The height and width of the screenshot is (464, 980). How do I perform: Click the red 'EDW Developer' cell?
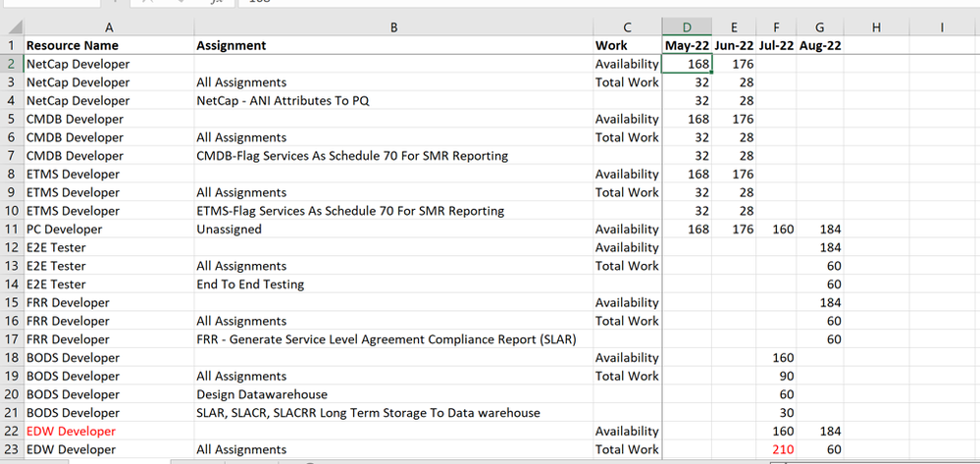[x=109, y=432]
